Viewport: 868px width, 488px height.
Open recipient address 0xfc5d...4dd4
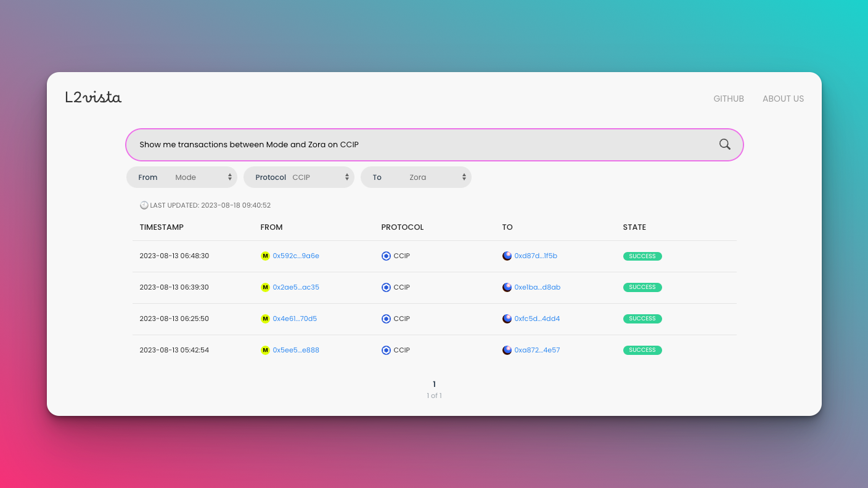point(537,319)
